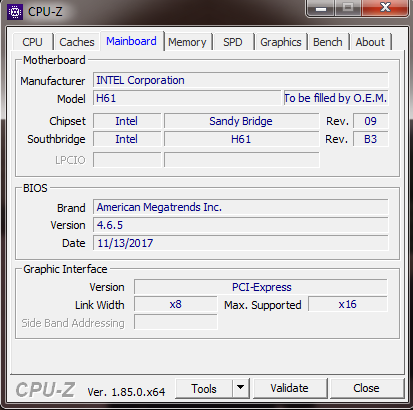This screenshot has height=410, width=413.
Task: Click the CPU-Z app icon in title bar
Action: click(15, 12)
